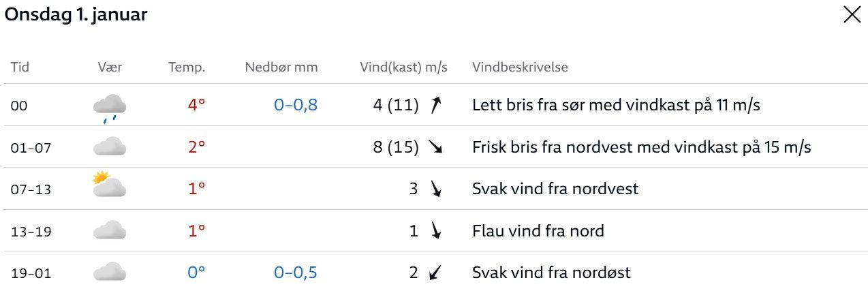
Task: Click the 0–0,8 precipitation value
Action: (x=296, y=105)
